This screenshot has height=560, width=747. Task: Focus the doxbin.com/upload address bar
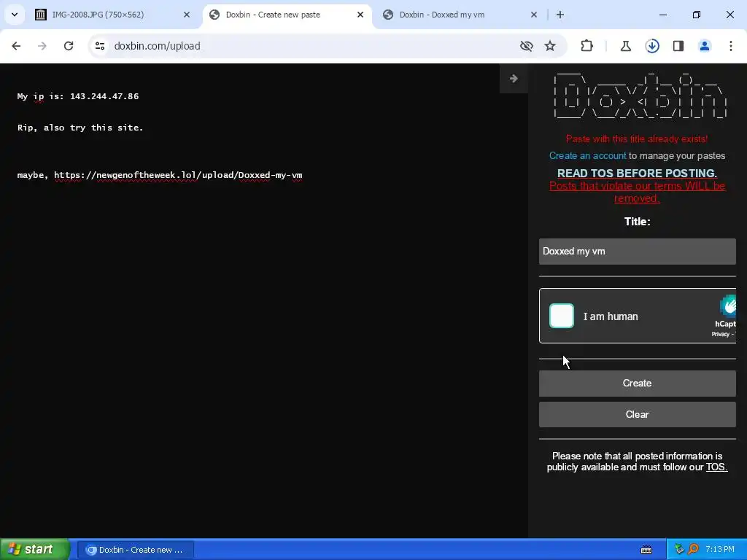158,46
